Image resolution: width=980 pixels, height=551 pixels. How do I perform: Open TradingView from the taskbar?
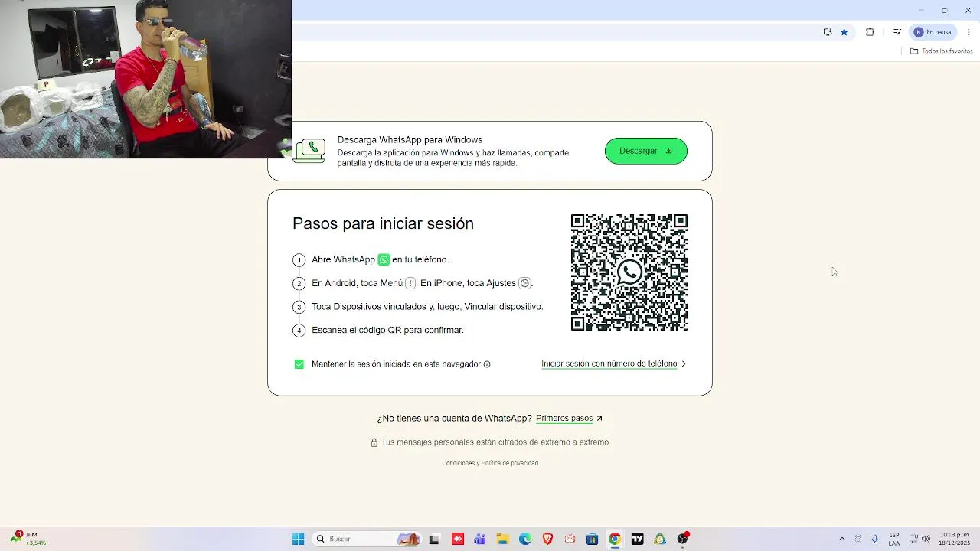click(x=637, y=539)
